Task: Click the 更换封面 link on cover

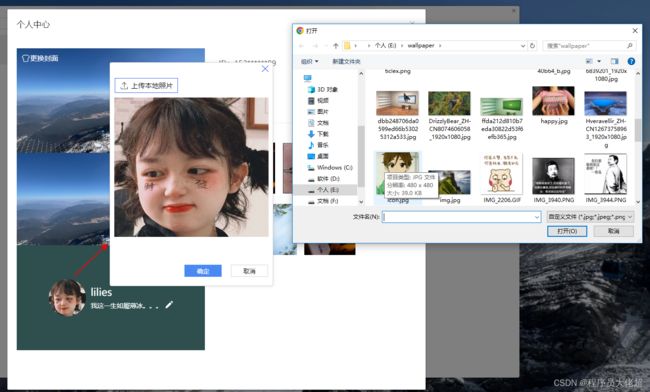Action: pyautogui.click(x=40, y=58)
